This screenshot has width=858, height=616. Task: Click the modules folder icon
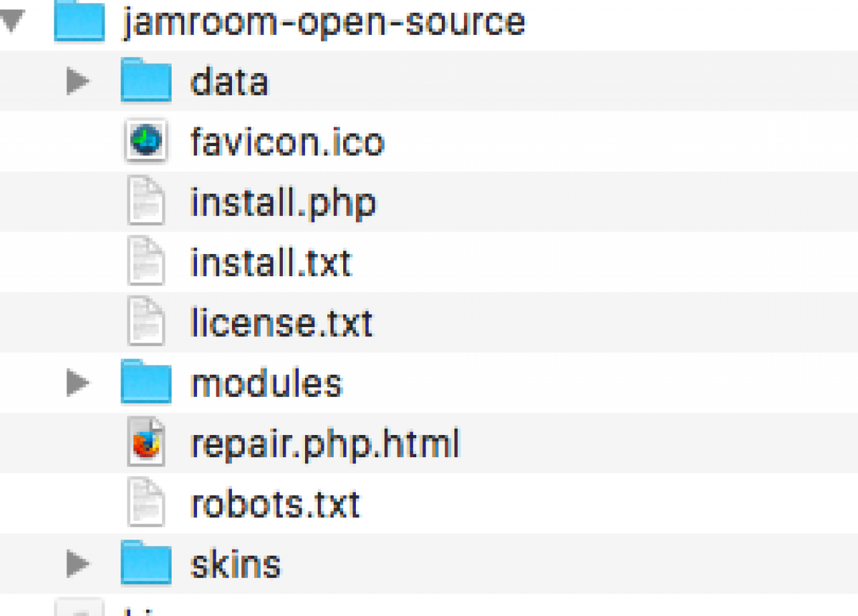(146, 383)
